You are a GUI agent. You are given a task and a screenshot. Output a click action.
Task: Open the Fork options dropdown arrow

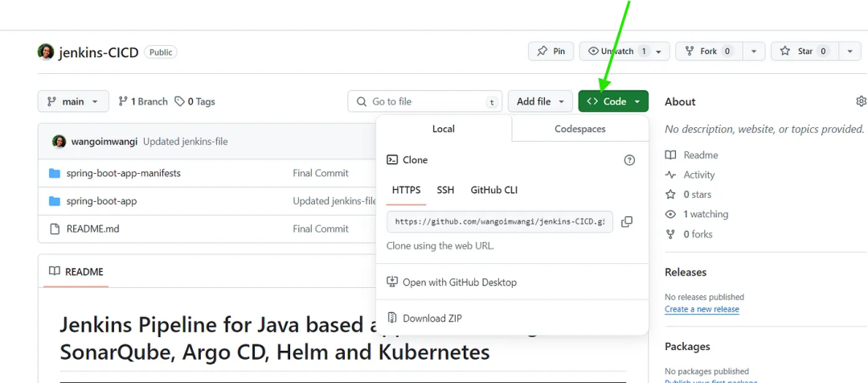(x=753, y=51)
